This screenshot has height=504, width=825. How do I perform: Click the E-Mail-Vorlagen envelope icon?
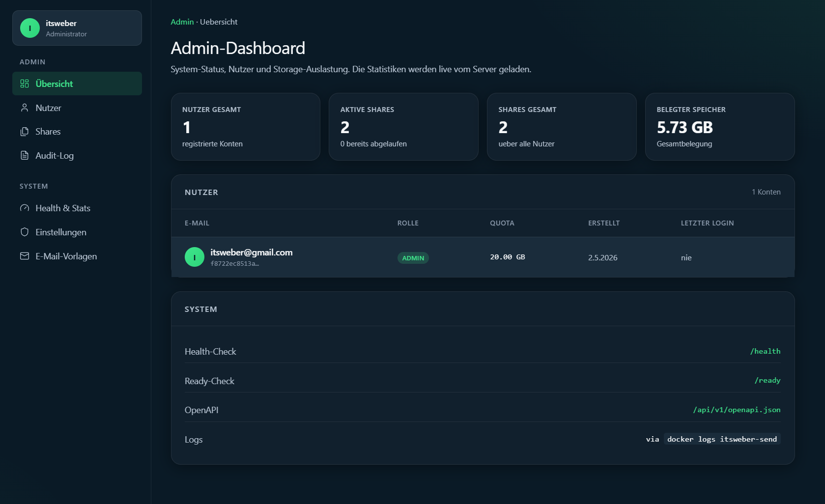point(25,256)
